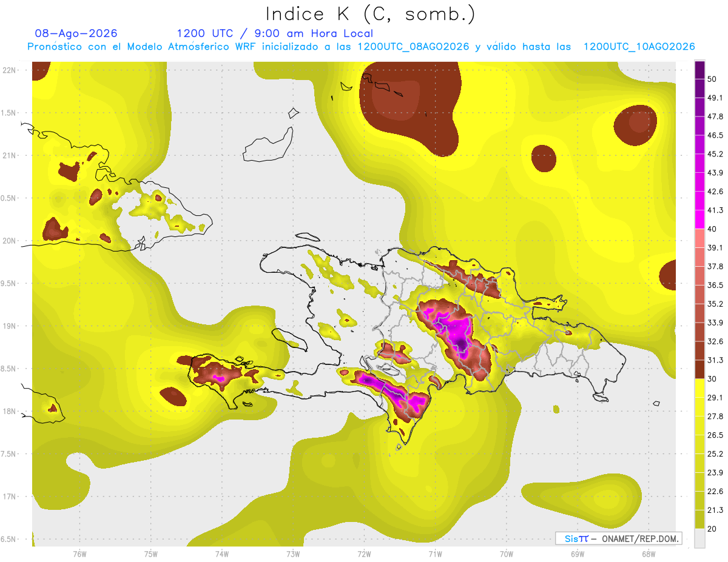
Task: Pick the salmon swatch between 39.1 and 40
Action: click(699, 238)
